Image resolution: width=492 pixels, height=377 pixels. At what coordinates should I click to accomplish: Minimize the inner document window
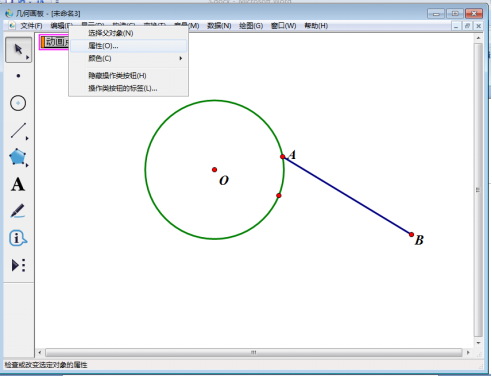click(456, 26)
